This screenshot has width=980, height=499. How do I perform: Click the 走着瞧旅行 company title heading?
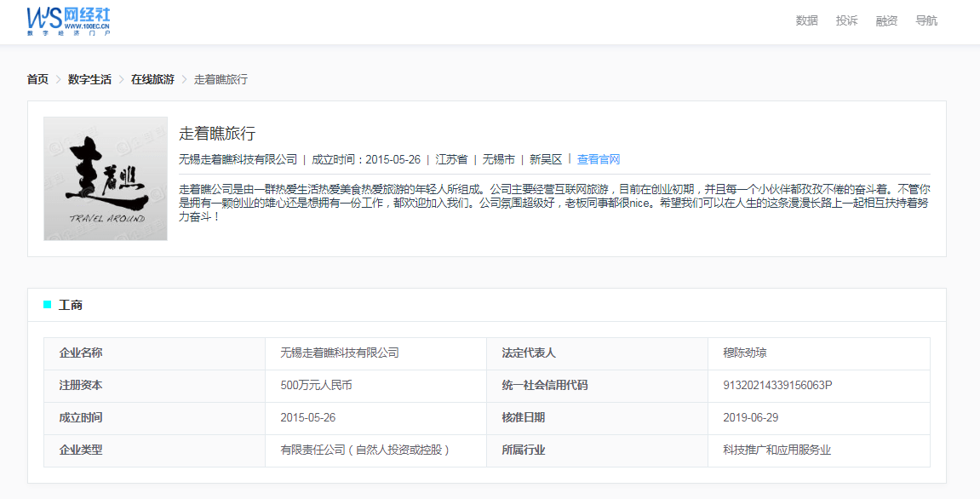point(217,134)
